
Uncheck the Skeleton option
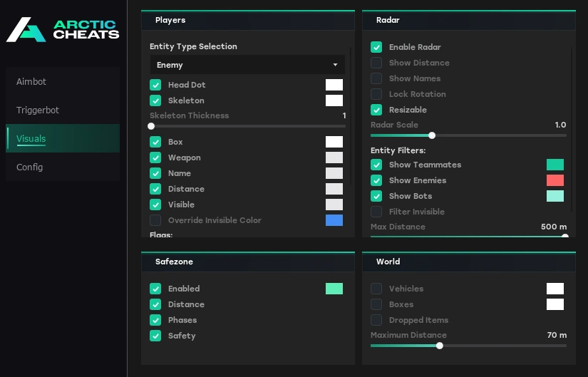point(155,100)
